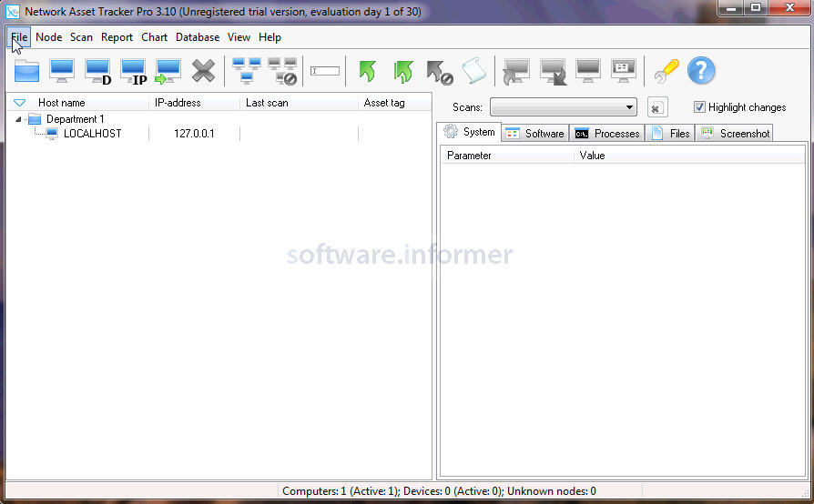The height and width of the screenshot is (504, 814).
Task: Maximize the Network Asset Tracker window
Action: click(x=757, y=8)
